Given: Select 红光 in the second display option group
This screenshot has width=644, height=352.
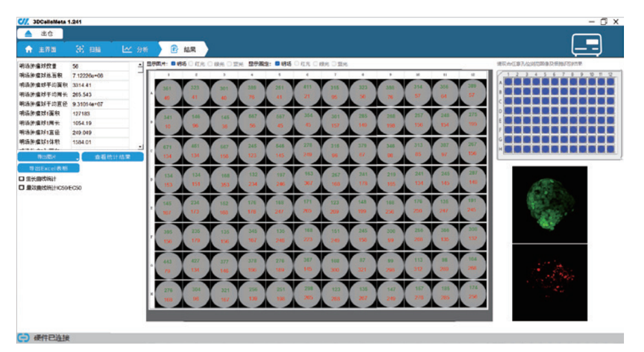Looking at the screenshot, I should pos(297,64).
